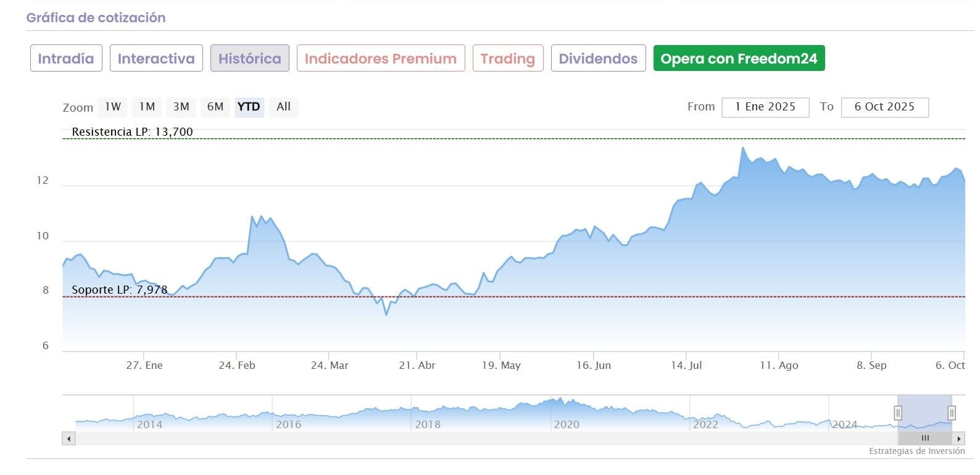Edit the From date field
Viewport: 980px width, 475px height.
point(765,107)
